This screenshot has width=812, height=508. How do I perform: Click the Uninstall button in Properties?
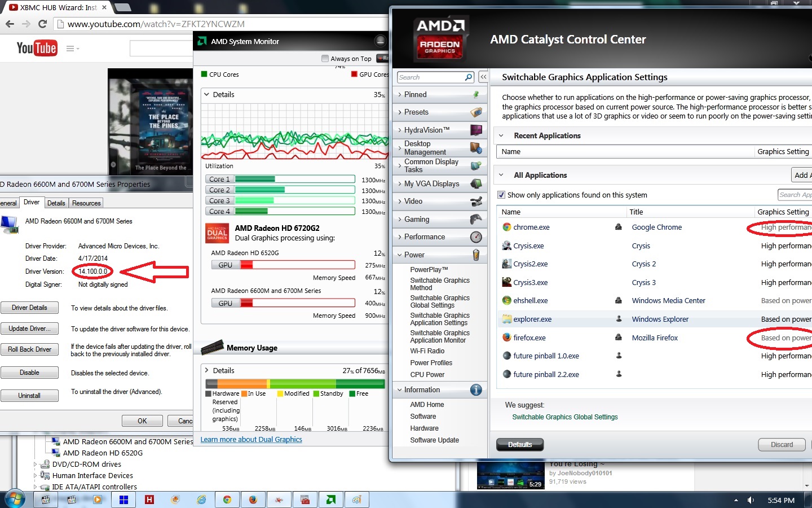[29, 396]
